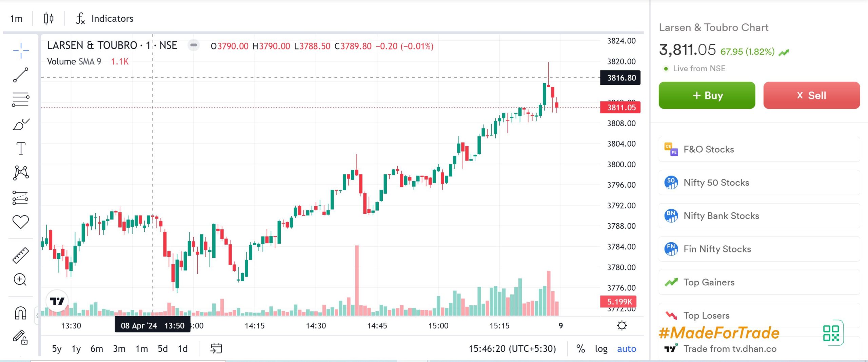Collapse the Volume indicator legend

point(194,45)
